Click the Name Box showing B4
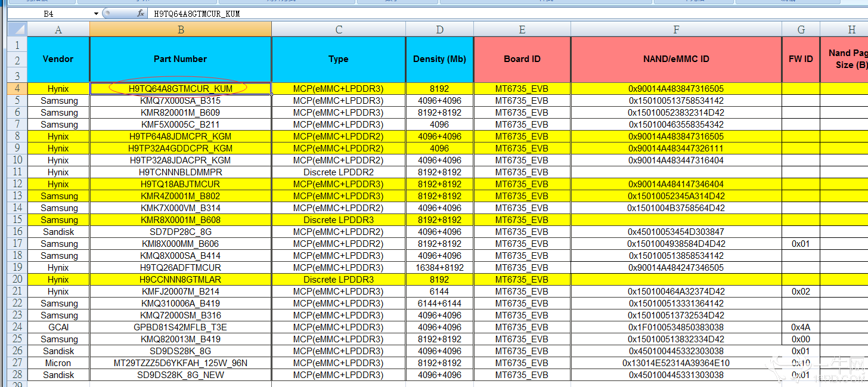Screen dimensions: 868x387 click(x=50, y=13)
